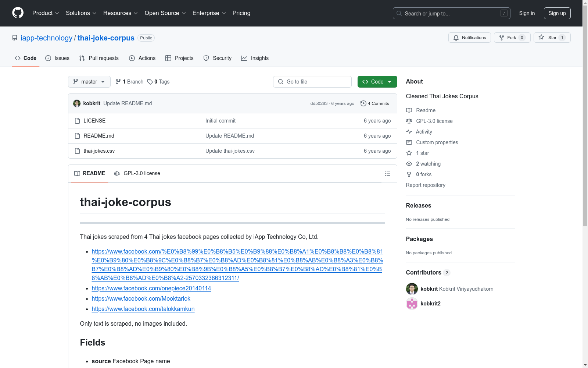Click the commits history clock icon
Screen dimensions: 588x368
(x=363, y=103)
